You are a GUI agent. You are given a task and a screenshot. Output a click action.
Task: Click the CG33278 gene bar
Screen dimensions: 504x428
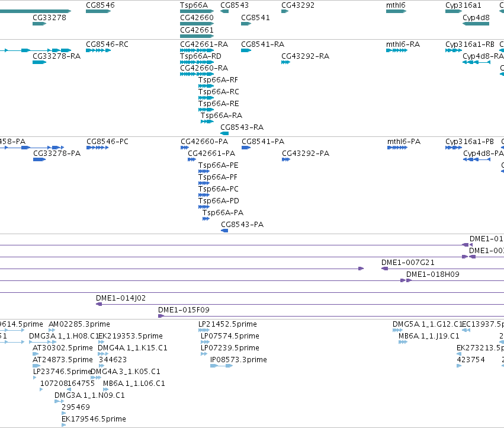tap(39, 24)
